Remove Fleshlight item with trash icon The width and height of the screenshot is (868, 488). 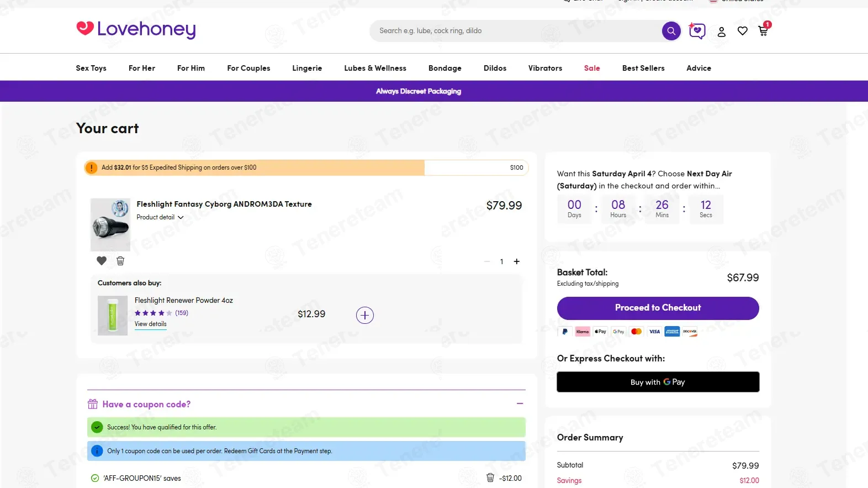coord(120,260)
